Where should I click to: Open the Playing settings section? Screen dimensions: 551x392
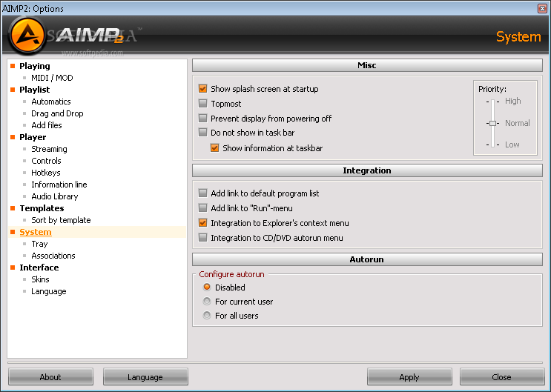pos(34,66)
